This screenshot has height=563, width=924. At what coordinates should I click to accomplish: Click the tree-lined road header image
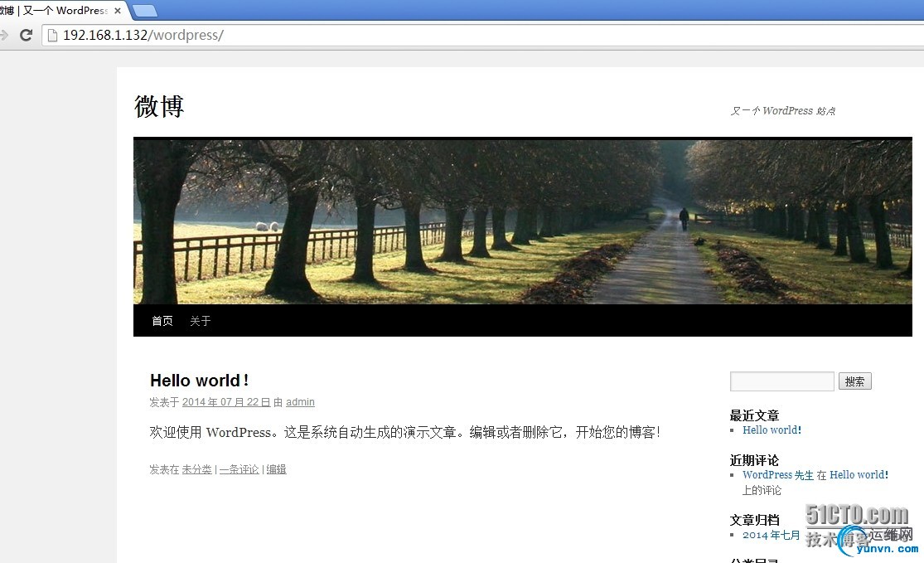pyautogui.click(x=523, y=221)
